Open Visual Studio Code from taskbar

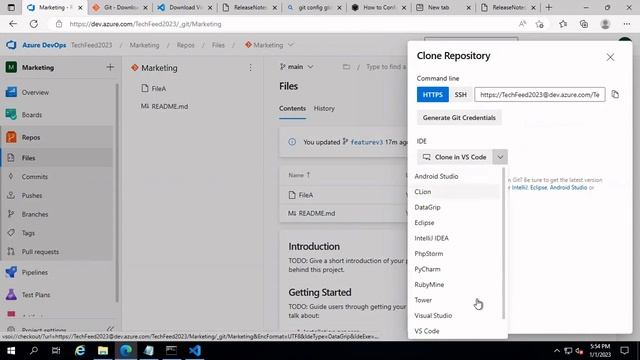coord(195,351)
